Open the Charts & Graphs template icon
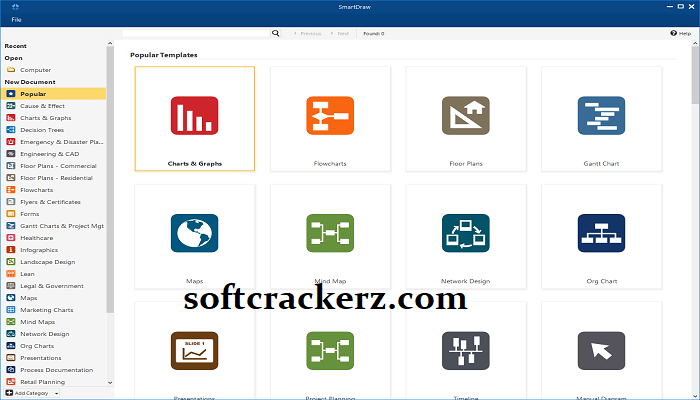 tap(194, 115)
